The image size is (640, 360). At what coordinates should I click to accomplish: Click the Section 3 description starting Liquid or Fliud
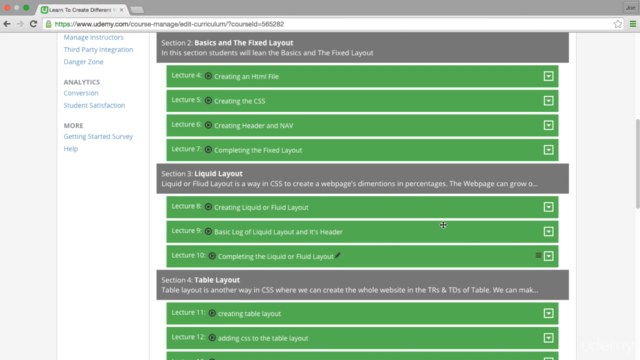point(349,184)
